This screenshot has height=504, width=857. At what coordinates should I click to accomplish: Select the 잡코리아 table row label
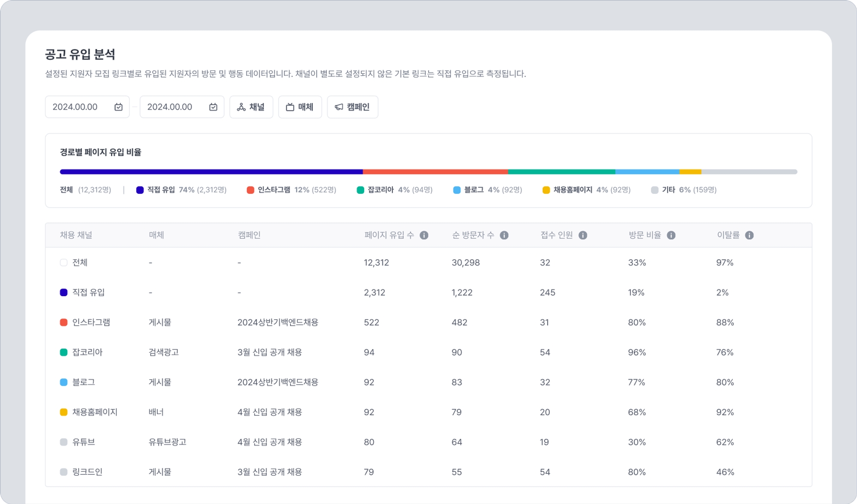coord(87,352)
